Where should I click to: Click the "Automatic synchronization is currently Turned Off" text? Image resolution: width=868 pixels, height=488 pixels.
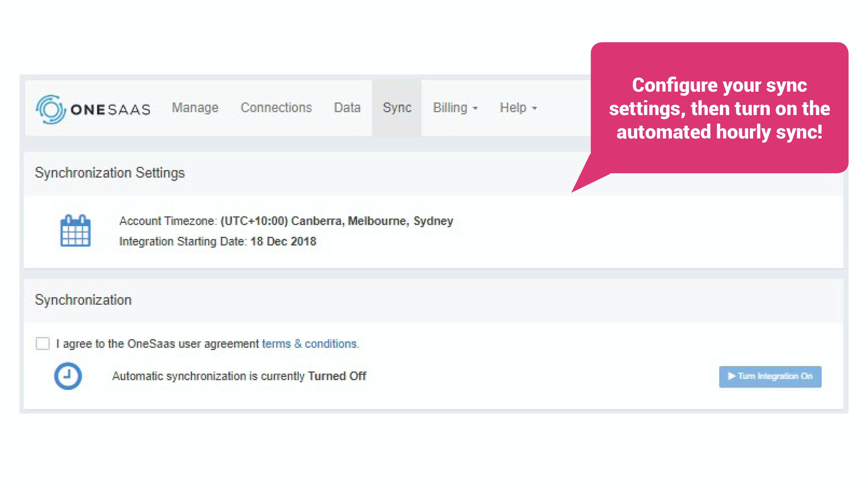coord(239,376)
